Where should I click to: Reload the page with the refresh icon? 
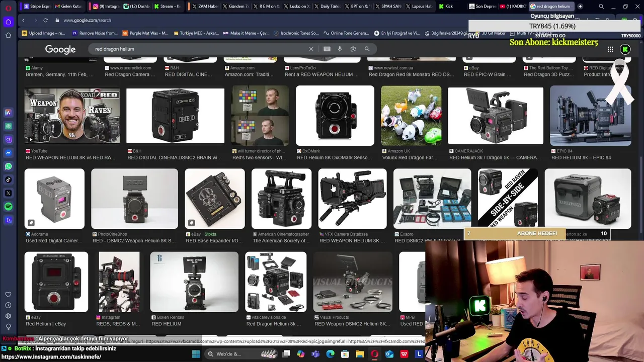[45, 20]
